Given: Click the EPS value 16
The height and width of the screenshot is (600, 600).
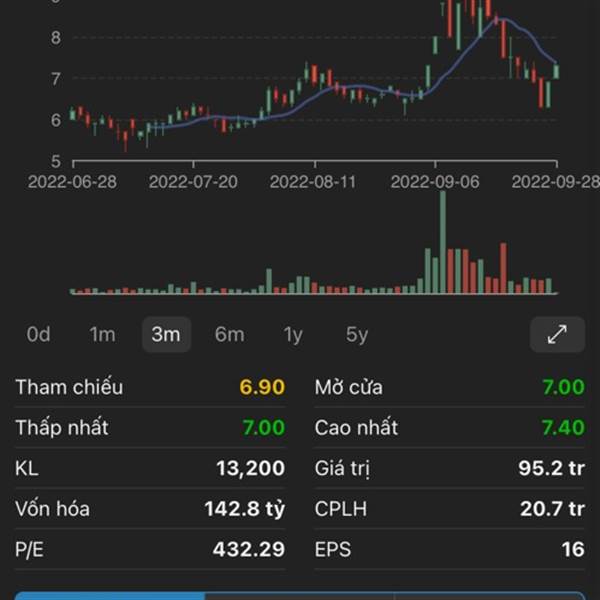Looking at the screenshot, I should click(573, 549).
